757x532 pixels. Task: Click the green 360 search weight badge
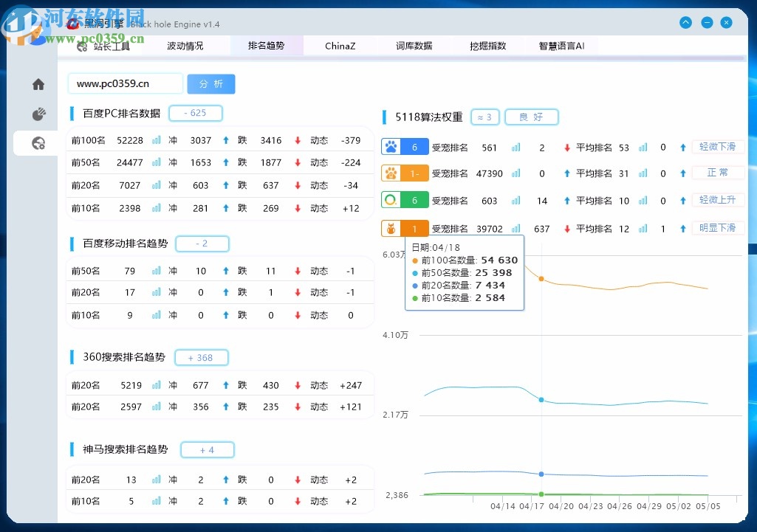[x=405, y=200]
